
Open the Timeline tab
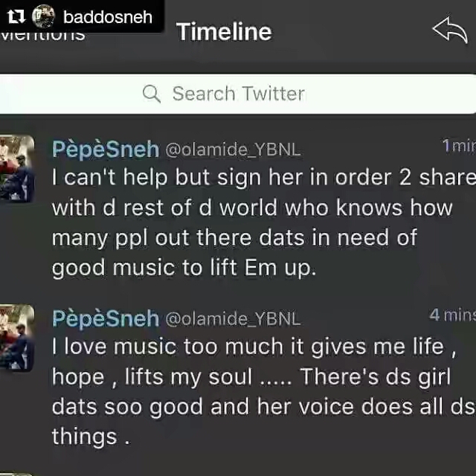(224, 31)
